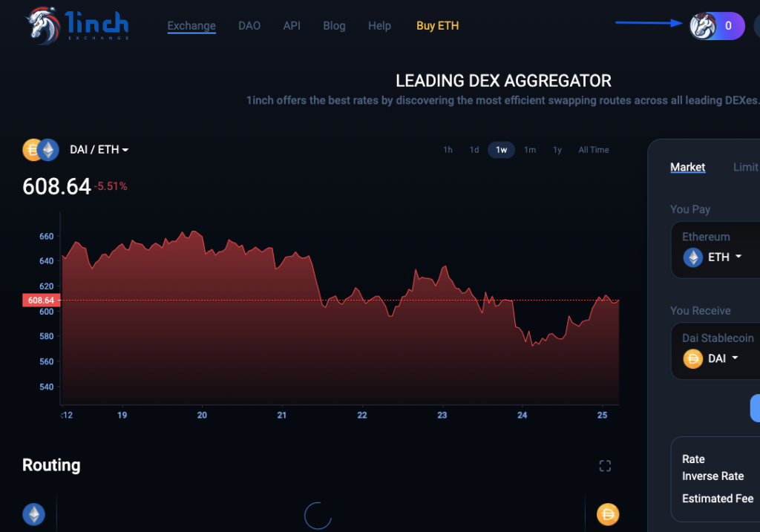Open the Help nav item

coord(379,26)
